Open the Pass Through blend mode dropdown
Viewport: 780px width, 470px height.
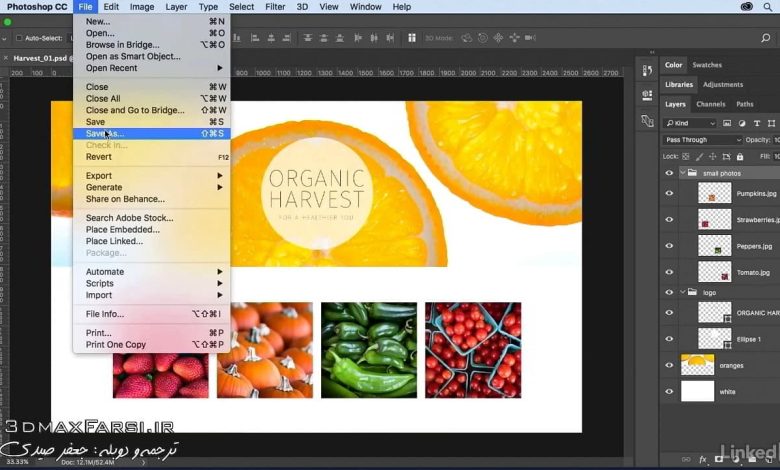tap(702, 140)
